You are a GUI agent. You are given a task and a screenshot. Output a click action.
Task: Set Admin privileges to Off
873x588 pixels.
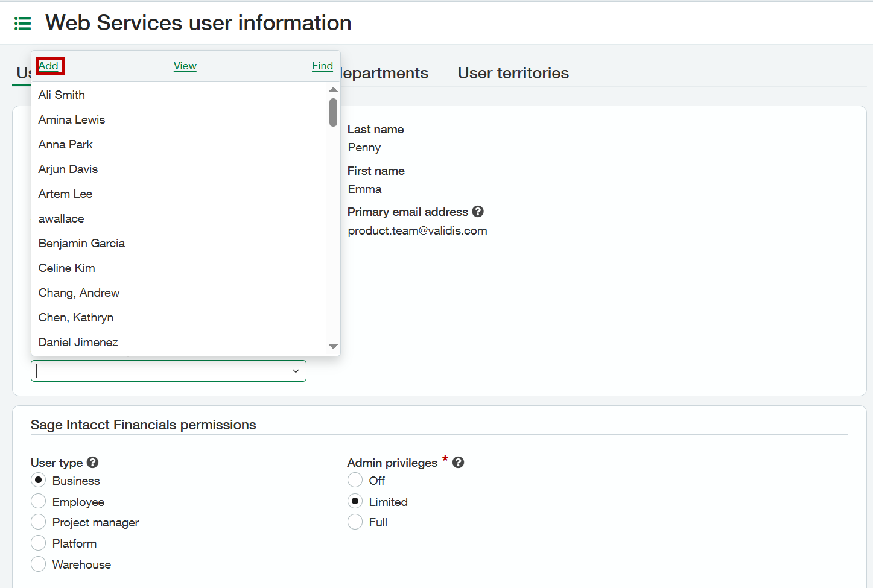355,481
